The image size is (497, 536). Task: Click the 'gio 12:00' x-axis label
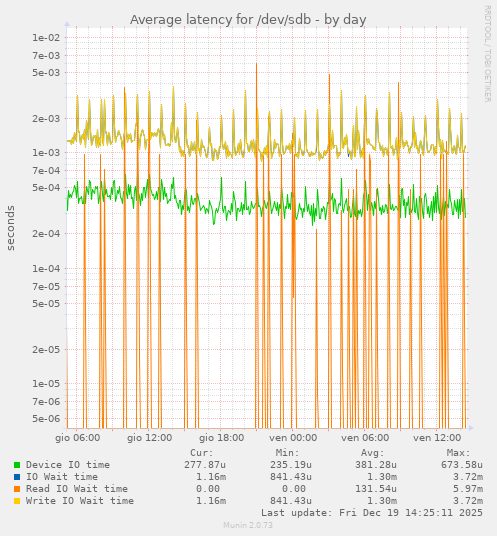coord(150,438)
